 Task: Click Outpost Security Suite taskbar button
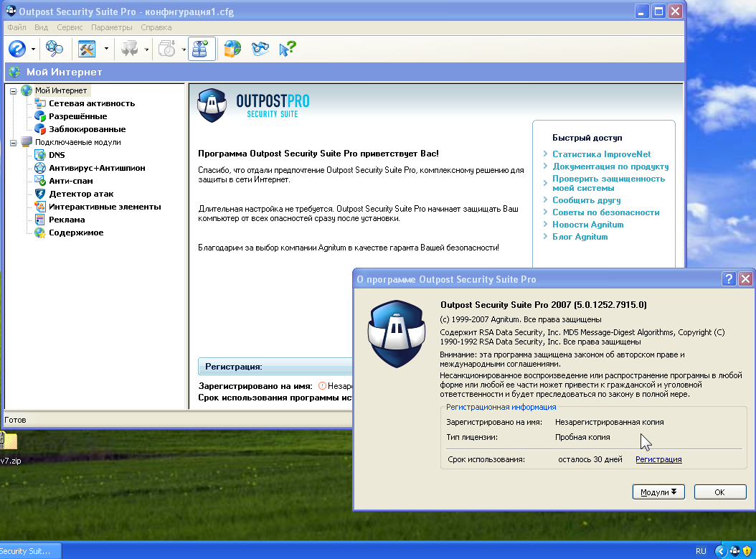click(x=31, y=551)
